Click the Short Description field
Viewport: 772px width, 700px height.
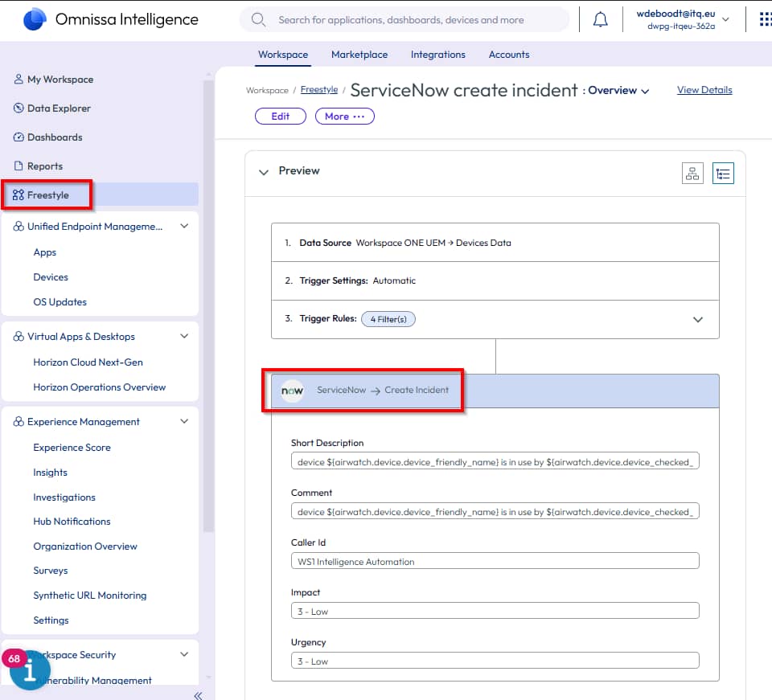coord(495,461)
